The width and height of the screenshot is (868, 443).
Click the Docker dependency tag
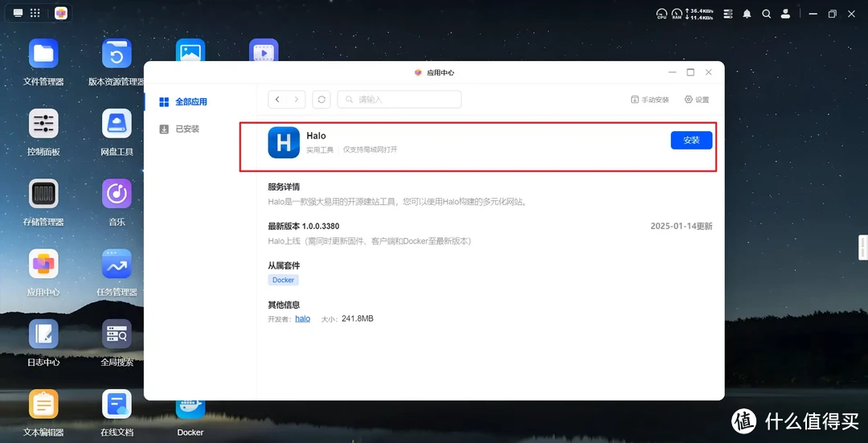tap(284, 281)
